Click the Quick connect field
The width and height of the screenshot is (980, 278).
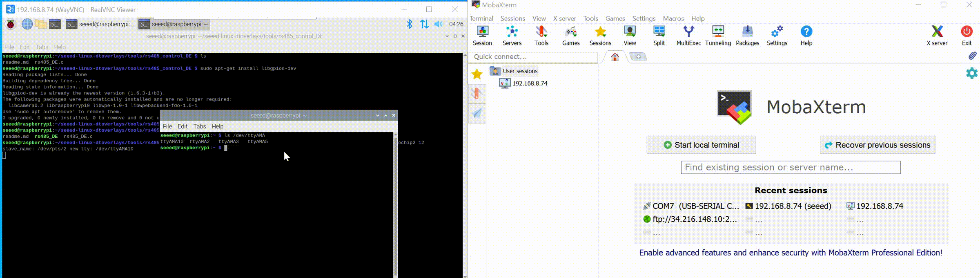click(x=533, y=57)
